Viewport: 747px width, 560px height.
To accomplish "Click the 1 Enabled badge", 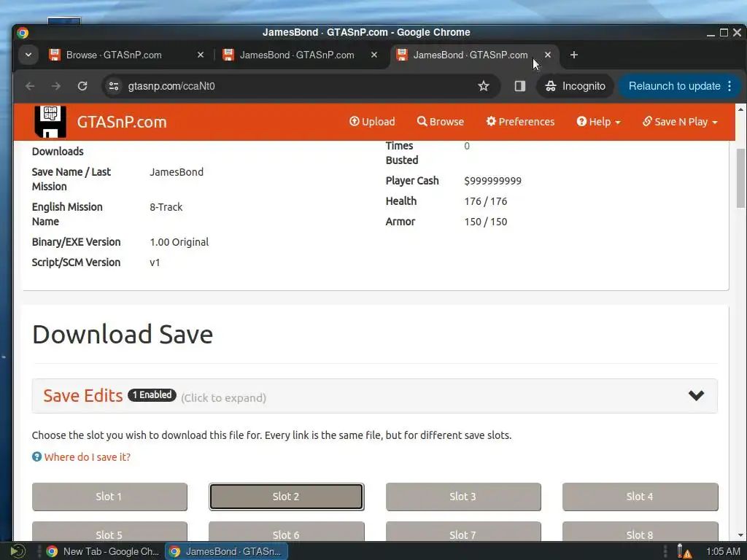I will [152, 394].
